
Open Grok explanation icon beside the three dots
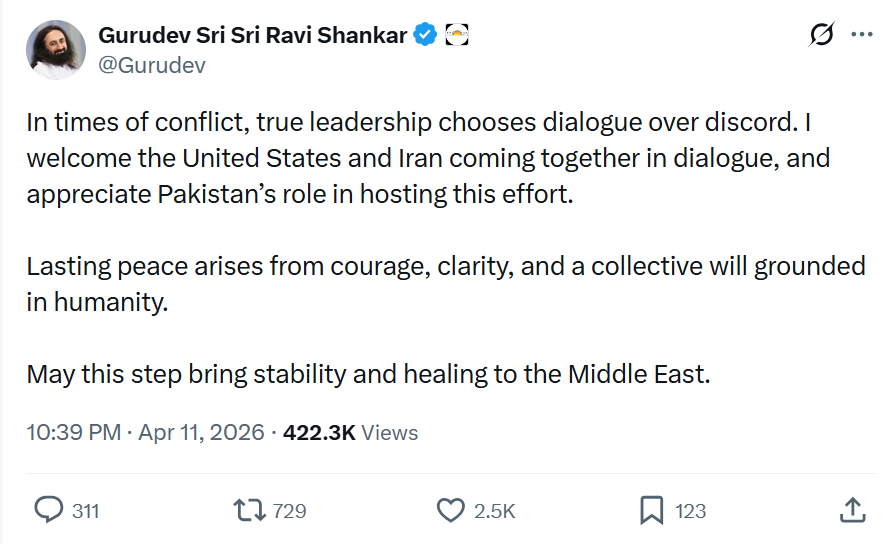coord(821,35)
